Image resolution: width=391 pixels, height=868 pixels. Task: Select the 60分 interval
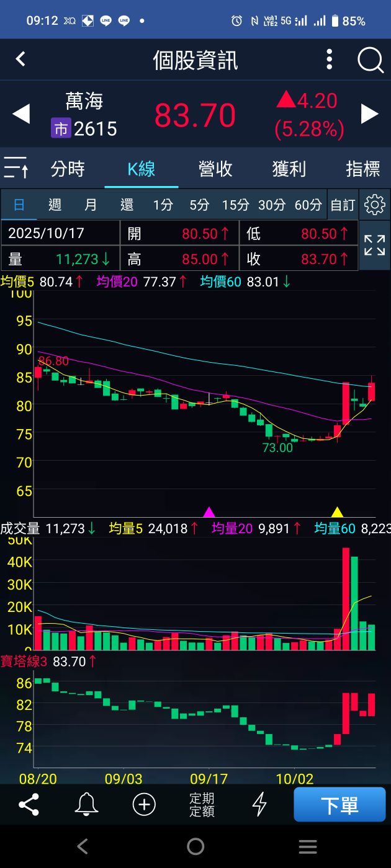(308, 205)
